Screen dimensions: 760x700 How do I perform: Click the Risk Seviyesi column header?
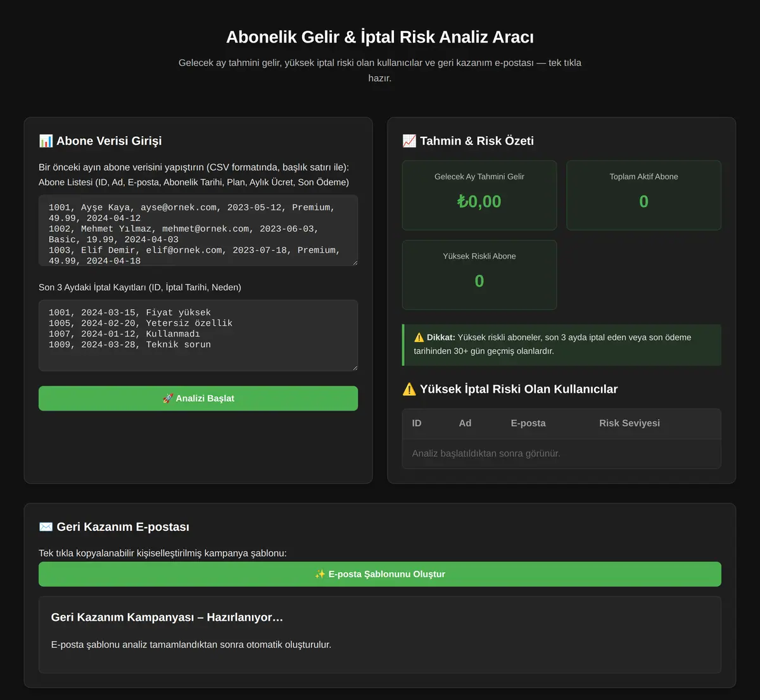point(630,423)
